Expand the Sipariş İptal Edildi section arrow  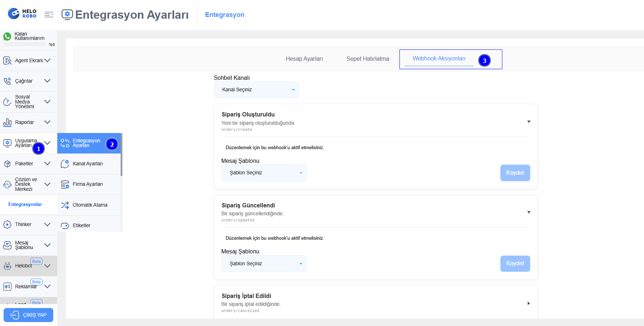pos(529,303)
